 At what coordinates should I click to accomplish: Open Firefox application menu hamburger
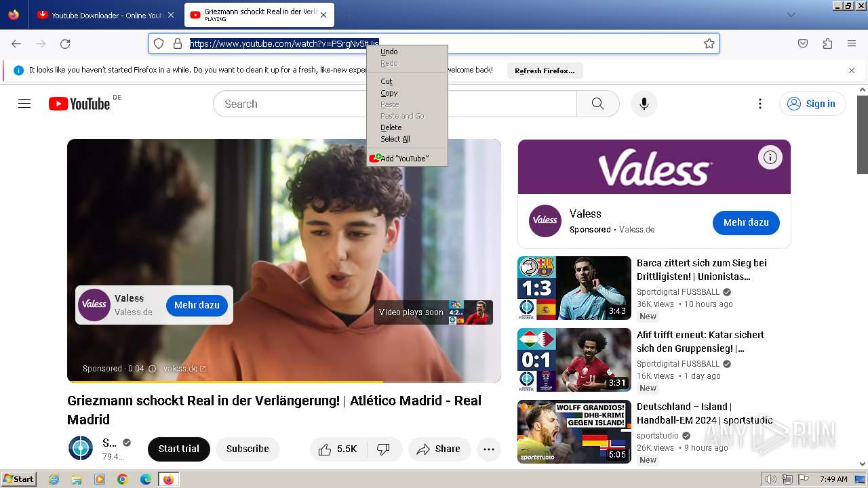(x=852, y=43)
